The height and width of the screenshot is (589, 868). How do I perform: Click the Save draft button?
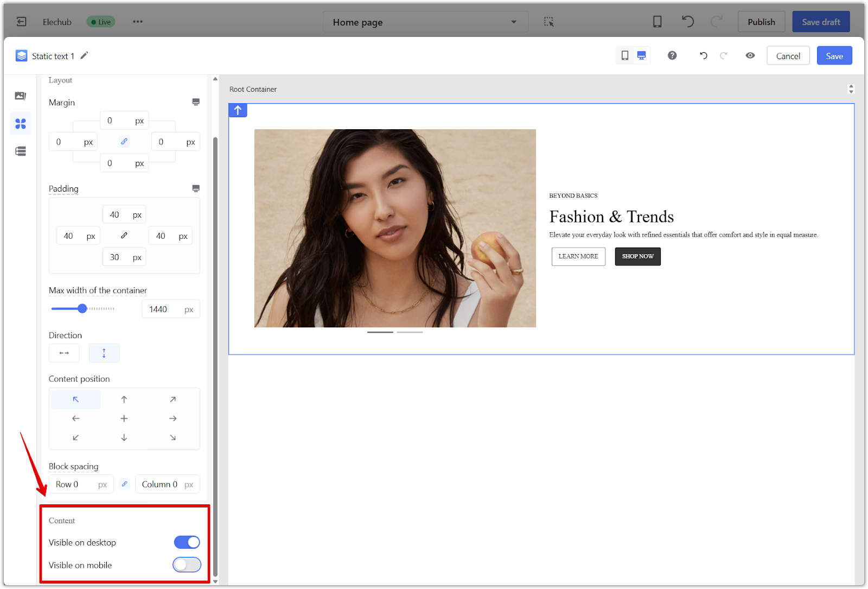[x=821, y=22]
